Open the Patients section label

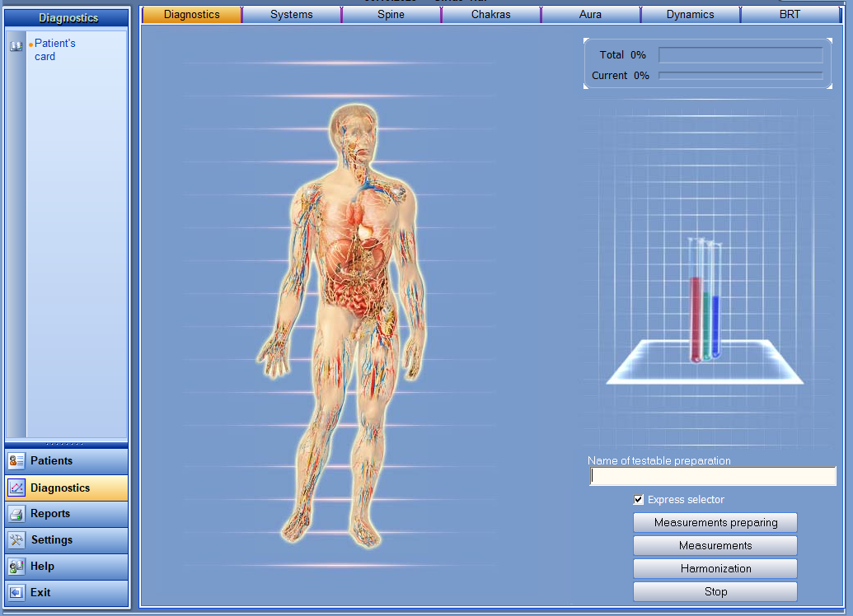pyautogui.click(x=51, y=461)
